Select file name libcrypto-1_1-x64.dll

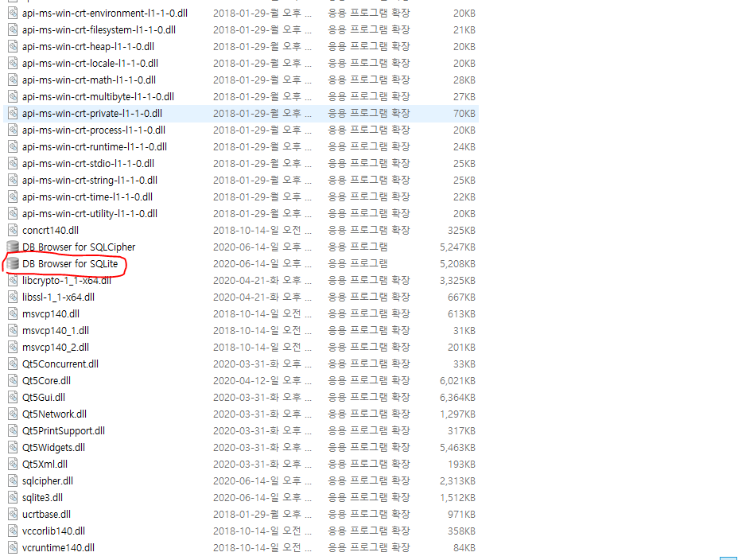(x=67, y=281)
